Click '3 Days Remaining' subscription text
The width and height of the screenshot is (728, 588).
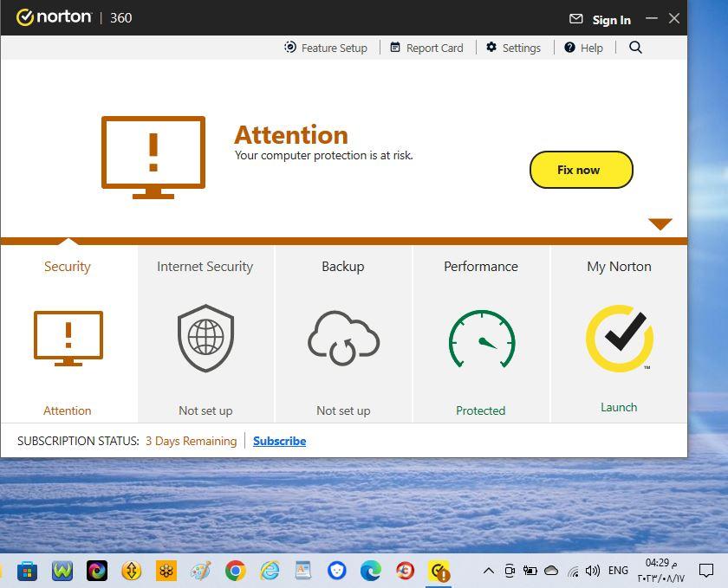[x=192, y=441]
